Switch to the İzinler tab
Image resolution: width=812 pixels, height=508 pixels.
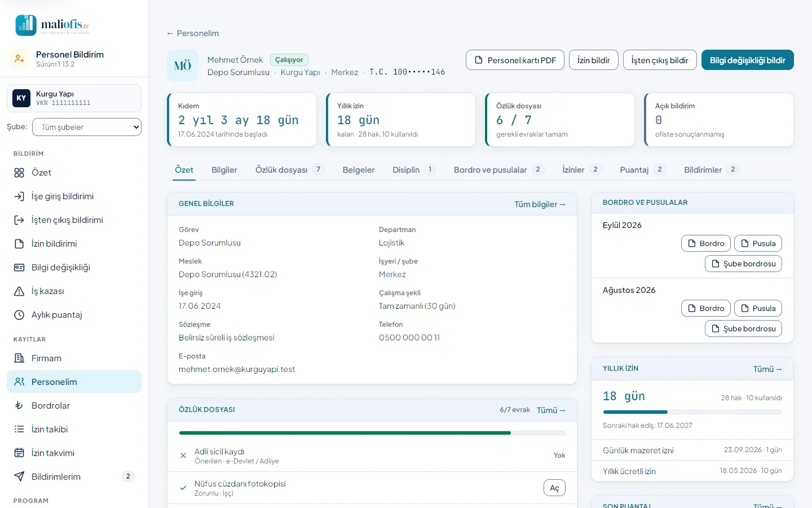coord(582,170)
